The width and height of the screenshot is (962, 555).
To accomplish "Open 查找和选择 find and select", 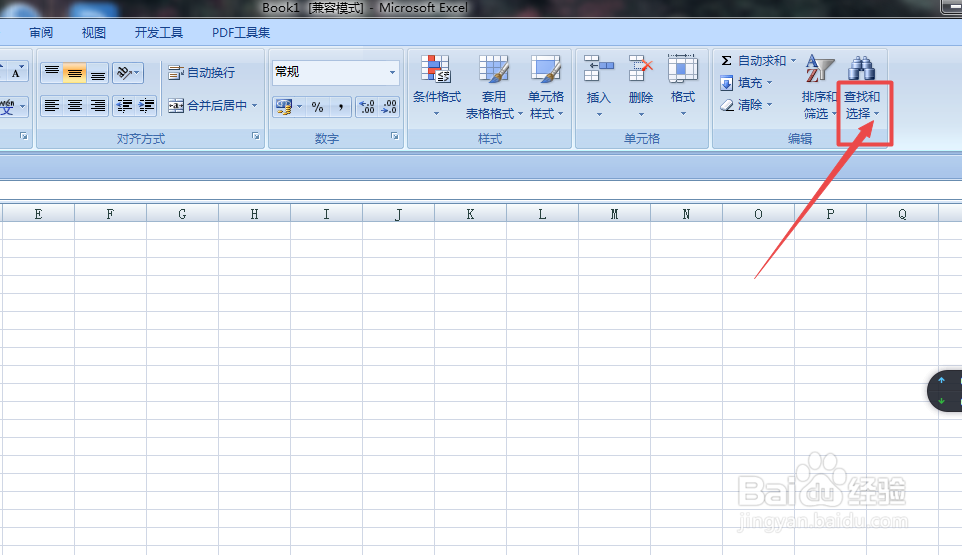I will pos(862,86).
